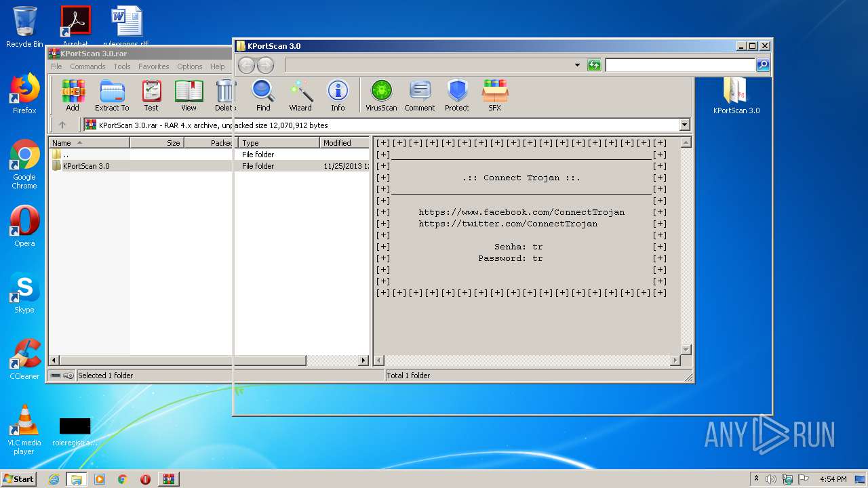The width and height of the screenshot is (868, 488).
Task: Click the Windows Start button
Action: 19,479
